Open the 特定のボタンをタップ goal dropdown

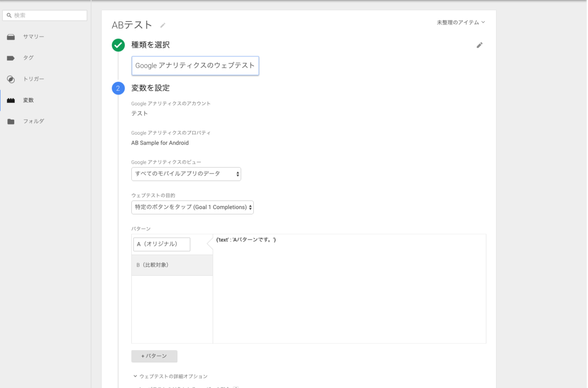(x=193, y=207)
